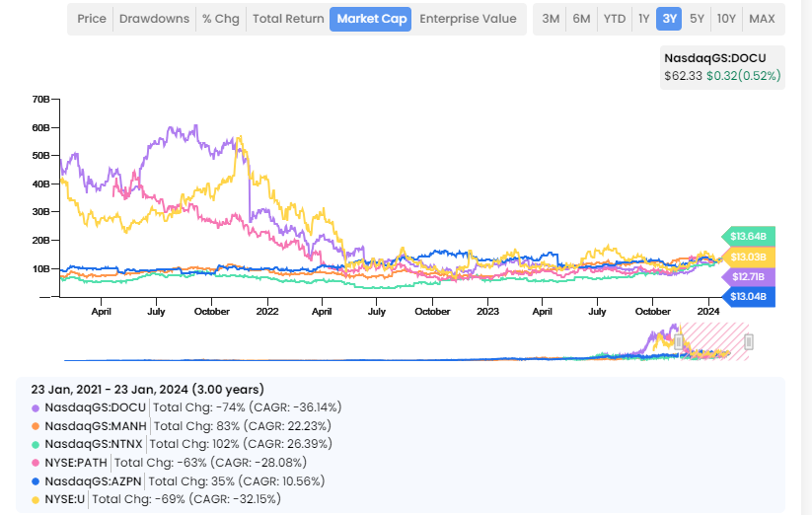Image resolution: width=812 pixels, height=515 pixels.
Task: Click the 2023 x-axis label
Action: tap(487, 312)
